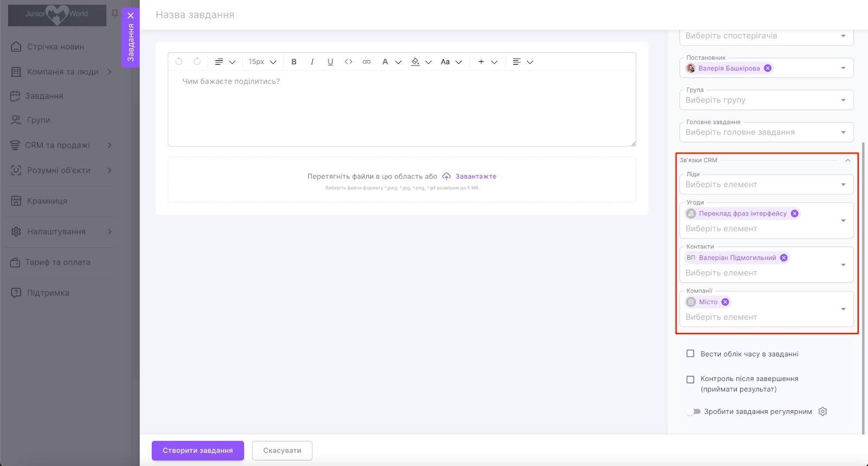Screen dimensions: 868x466
Task: Collapse the Зв'язки CRM section
Action: point(848,161)
